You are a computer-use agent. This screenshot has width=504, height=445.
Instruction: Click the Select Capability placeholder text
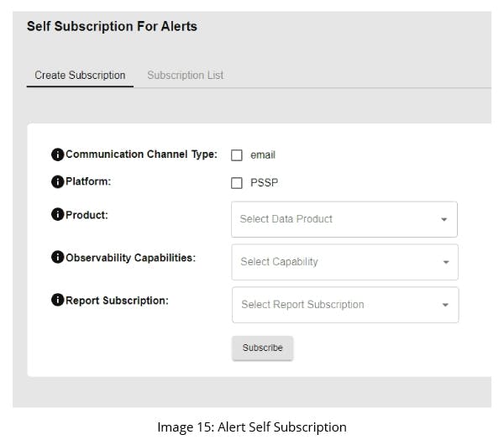(x=279, y=262)
